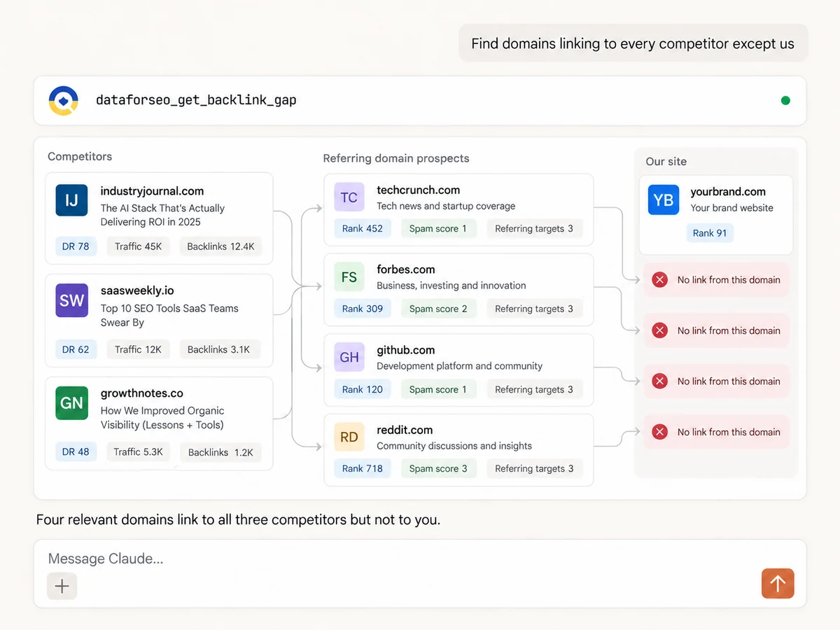Click Referring targets 3 badge for github.com

(x=534, y=389)
